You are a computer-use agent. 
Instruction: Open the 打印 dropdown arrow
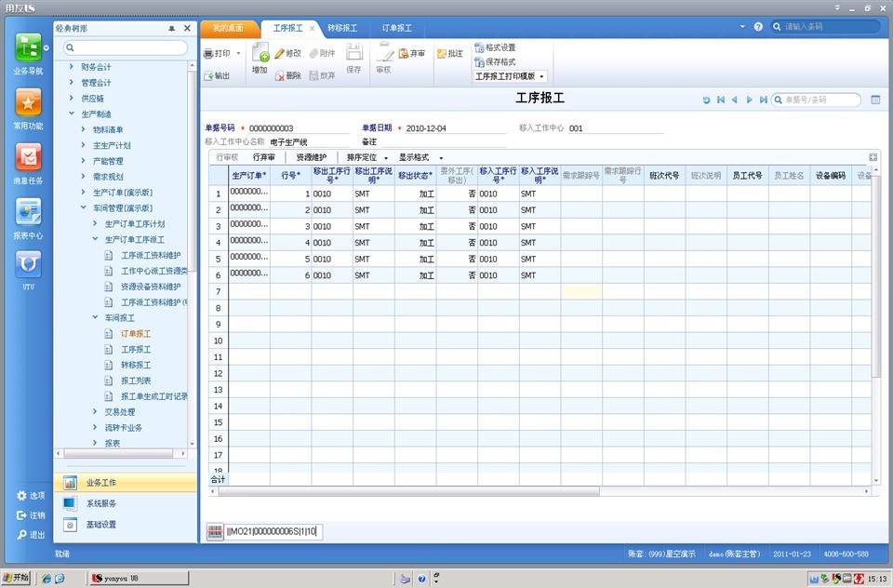coord(238,54)
